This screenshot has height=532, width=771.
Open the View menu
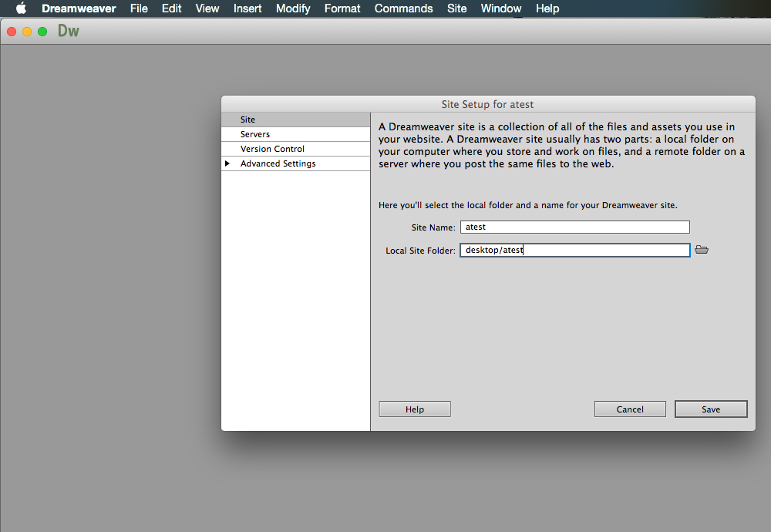pos(207,8)
